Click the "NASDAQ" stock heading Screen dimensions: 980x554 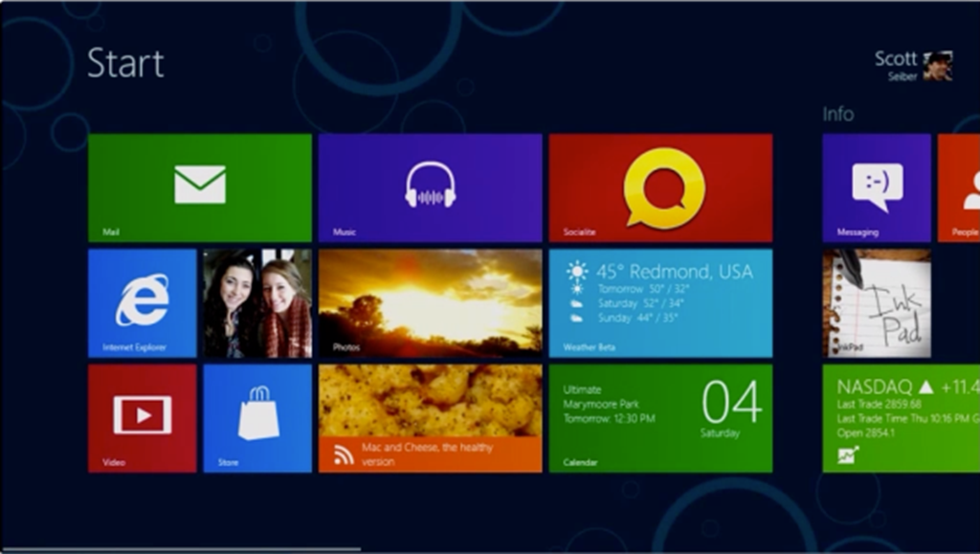875,388
